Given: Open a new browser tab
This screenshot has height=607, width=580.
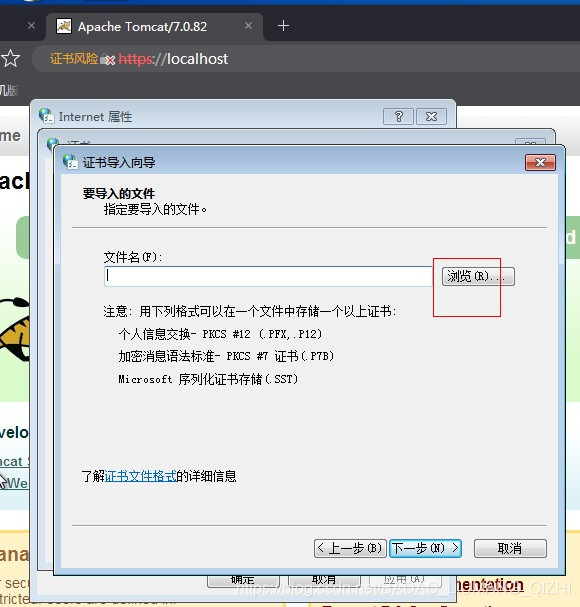Looking at the screenshot, I should click(x=283, y=26).
